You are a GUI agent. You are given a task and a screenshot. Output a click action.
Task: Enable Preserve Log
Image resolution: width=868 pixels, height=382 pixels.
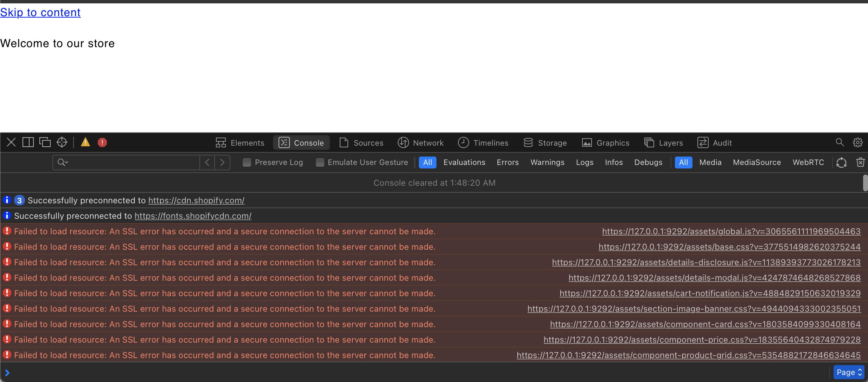pyautogui.click(x=247, y=162)
